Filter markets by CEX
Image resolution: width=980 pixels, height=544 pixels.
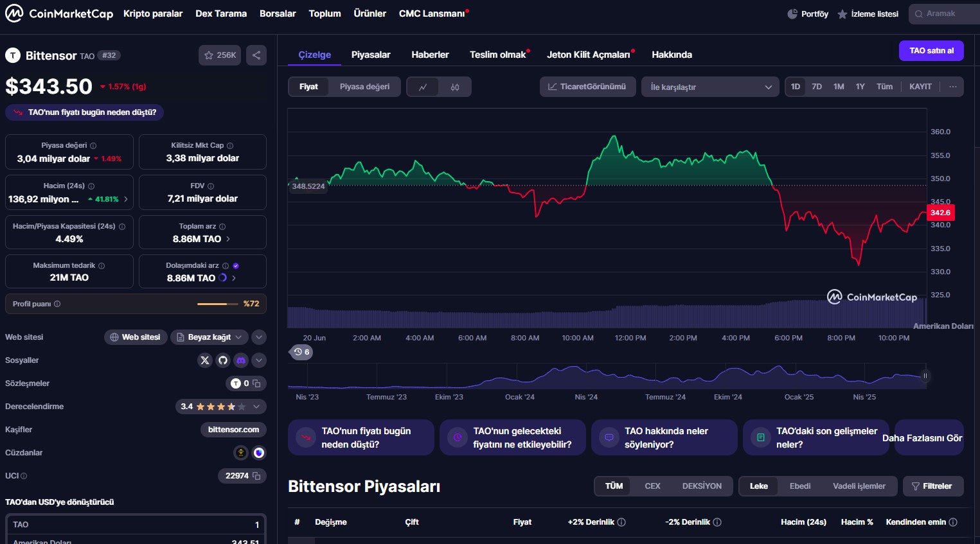(x=652, y=486)
